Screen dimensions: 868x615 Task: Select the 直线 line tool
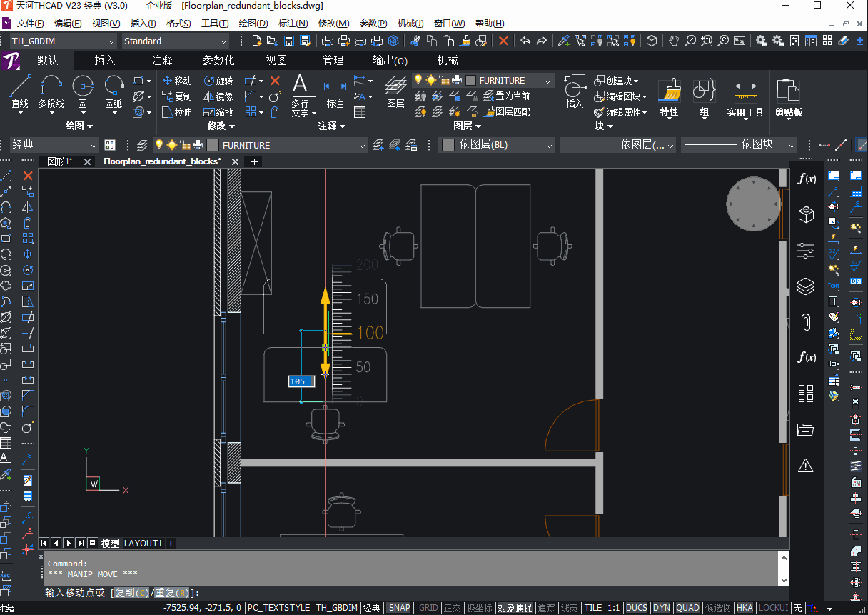(x=19, y=93)
